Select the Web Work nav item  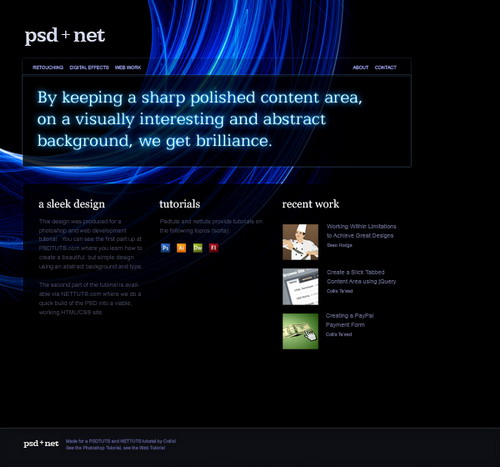(x=128, y=67)
